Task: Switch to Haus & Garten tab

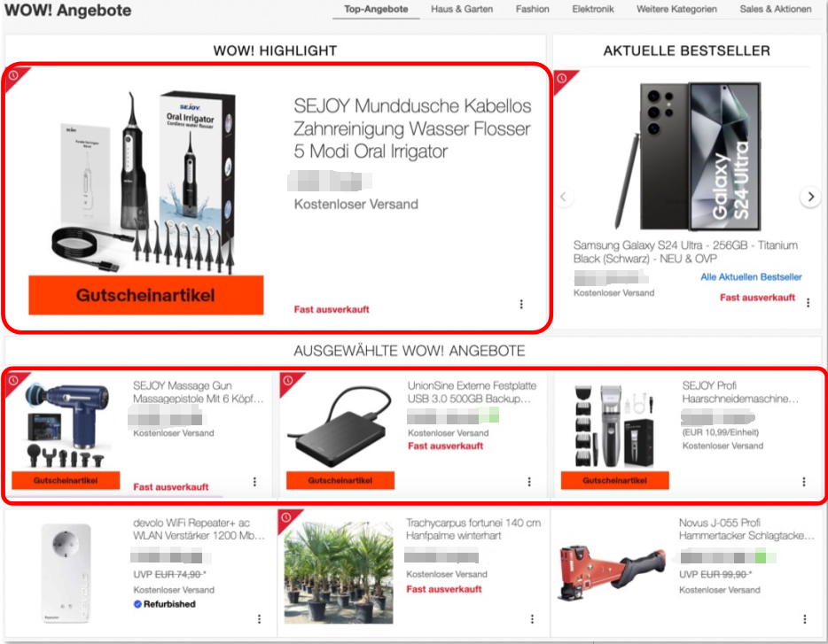Action: 462,9
